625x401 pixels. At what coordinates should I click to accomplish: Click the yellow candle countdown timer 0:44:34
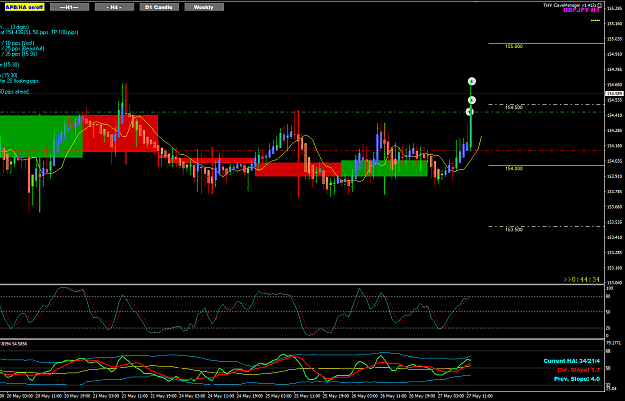pos(582,280)
